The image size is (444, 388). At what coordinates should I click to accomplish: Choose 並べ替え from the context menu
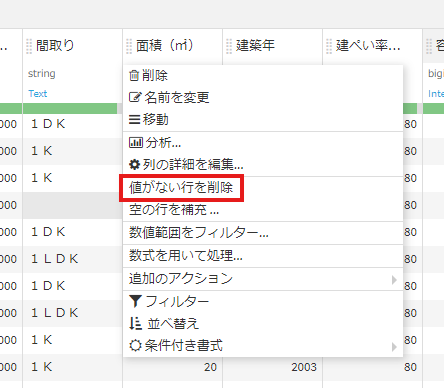[263, 323]
